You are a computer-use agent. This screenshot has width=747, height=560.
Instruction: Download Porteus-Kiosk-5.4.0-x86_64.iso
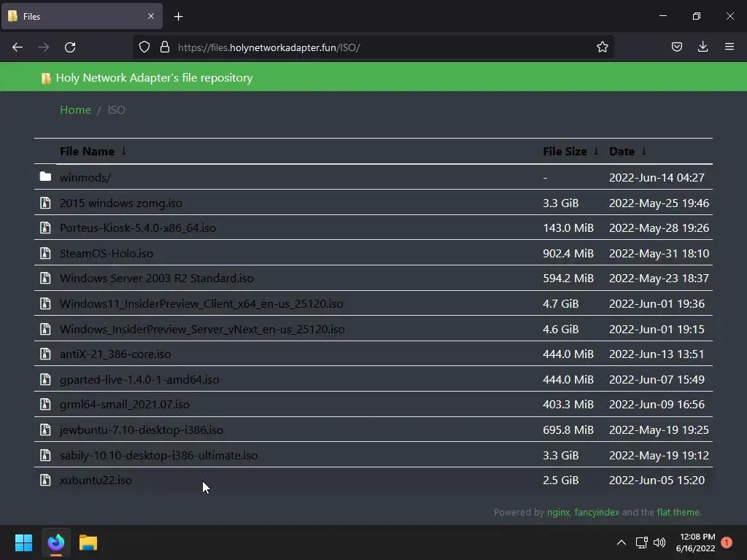138,228
